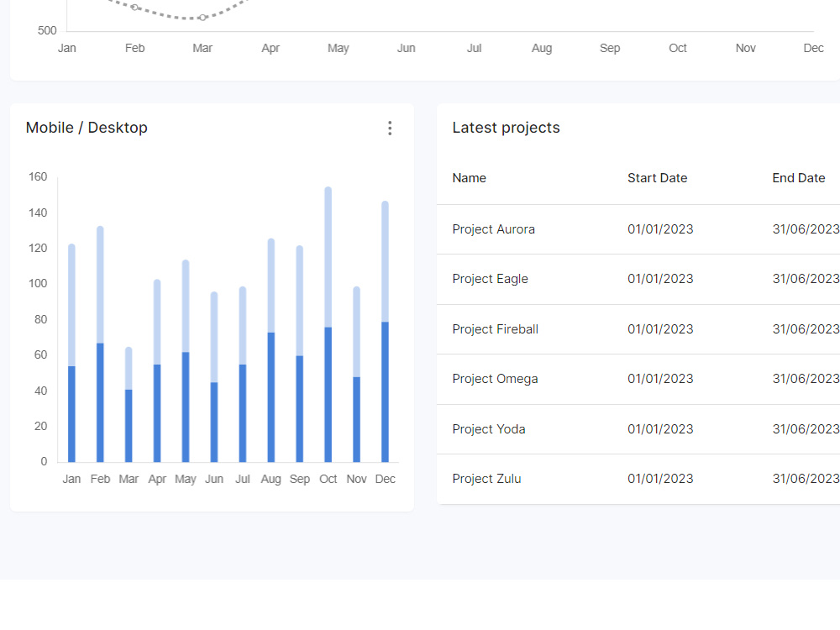
Task: Click the Feb data point on dotted line chart
Action: (x=134, y=8)
